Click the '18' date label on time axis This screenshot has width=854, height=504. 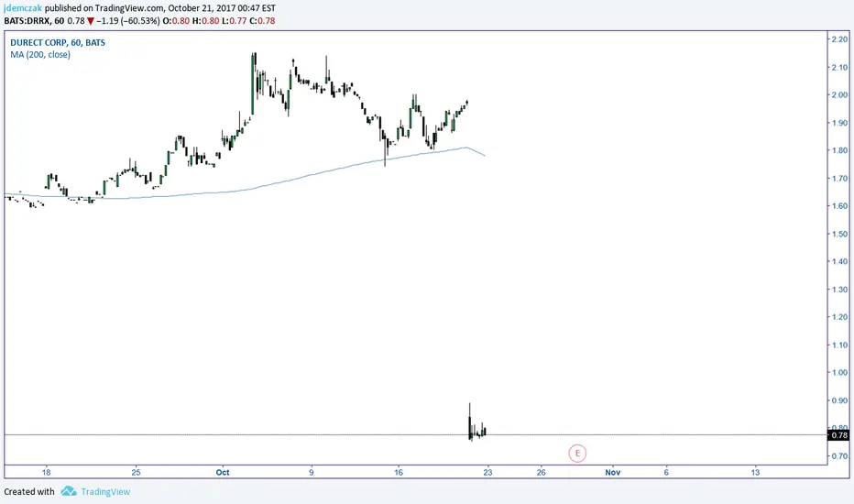47,473
